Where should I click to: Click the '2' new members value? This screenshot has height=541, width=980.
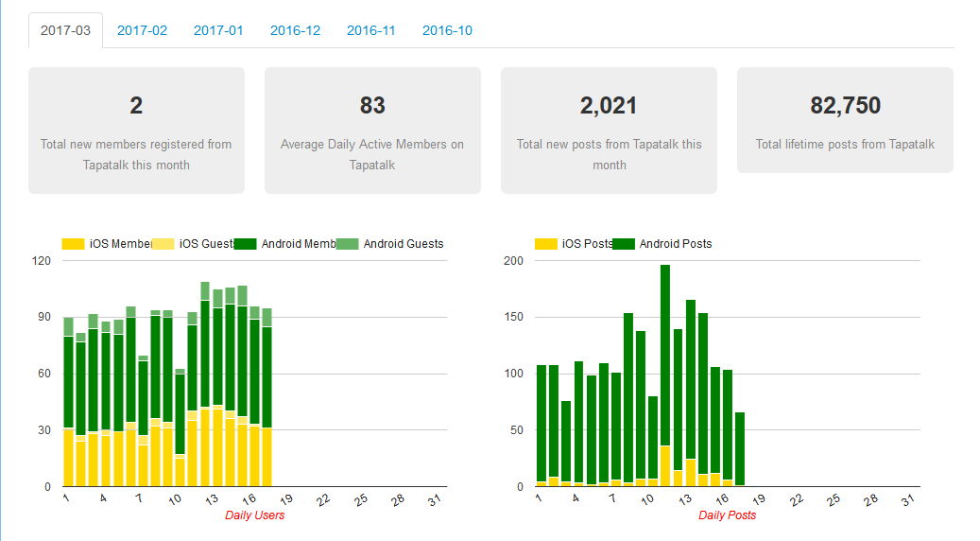pyautogui.click(x=136, y=106)
